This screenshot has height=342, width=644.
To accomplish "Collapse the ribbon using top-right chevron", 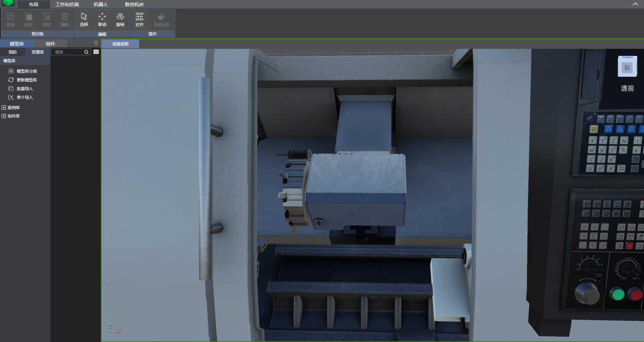I will 635,4.
